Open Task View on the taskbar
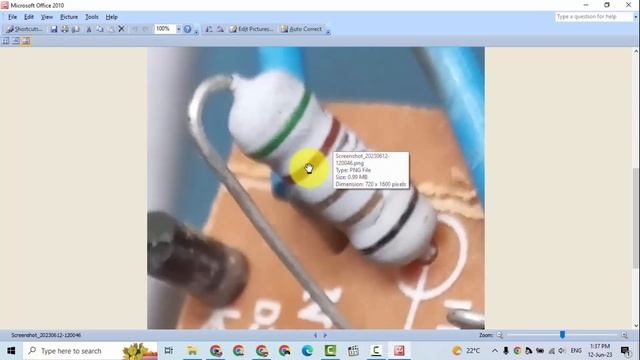Screen dimensions: 640x360 click(168, 351)
